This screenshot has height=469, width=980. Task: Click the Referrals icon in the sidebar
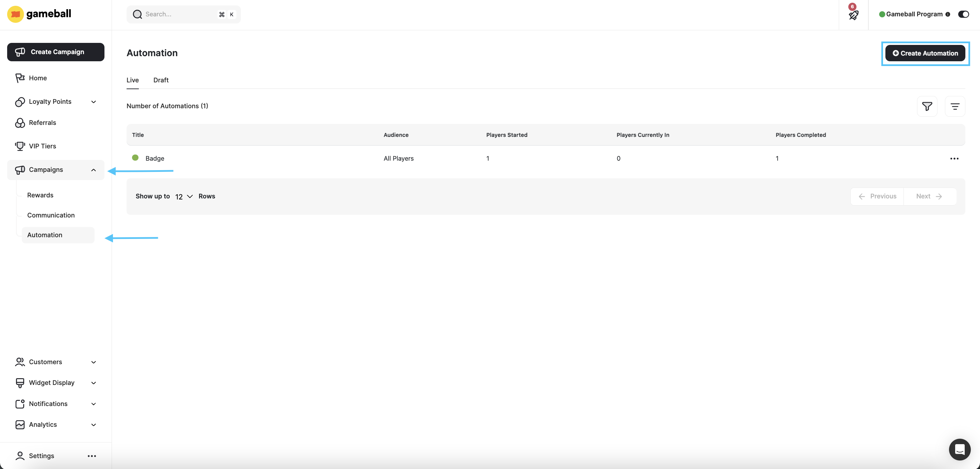click(x=20, y=123)
